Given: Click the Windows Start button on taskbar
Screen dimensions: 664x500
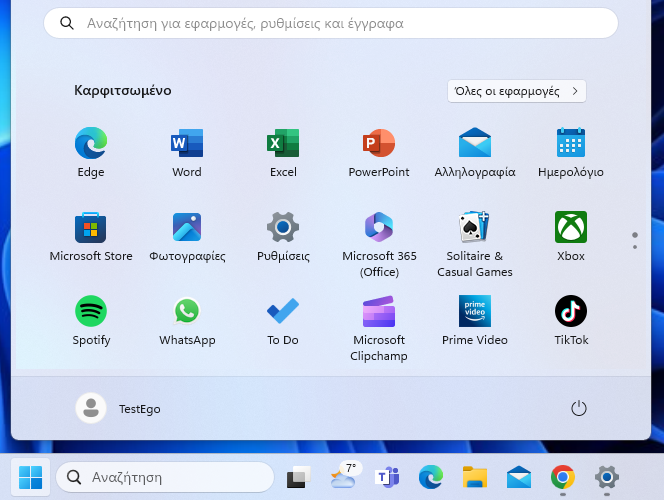Looking at the screenshot, I should 30,477.
